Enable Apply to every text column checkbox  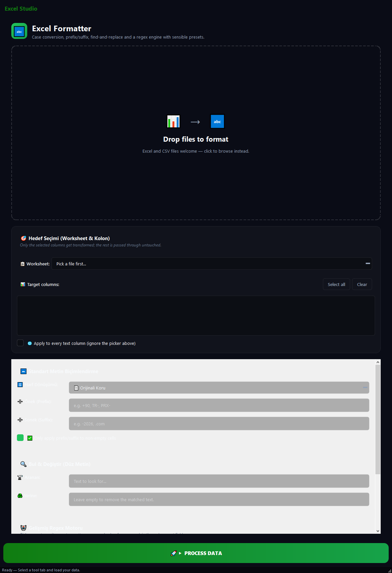pos(20,343)
